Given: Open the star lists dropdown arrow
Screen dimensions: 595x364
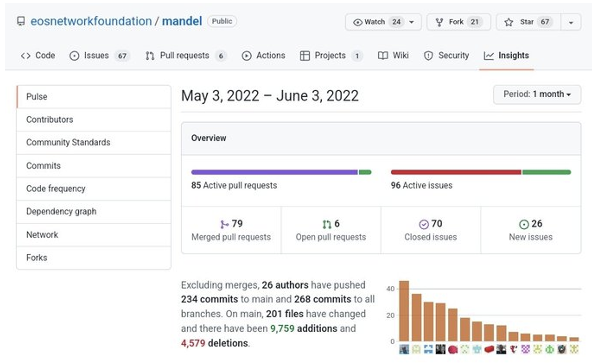Looking at the screenshot, I should click(571, 22).
